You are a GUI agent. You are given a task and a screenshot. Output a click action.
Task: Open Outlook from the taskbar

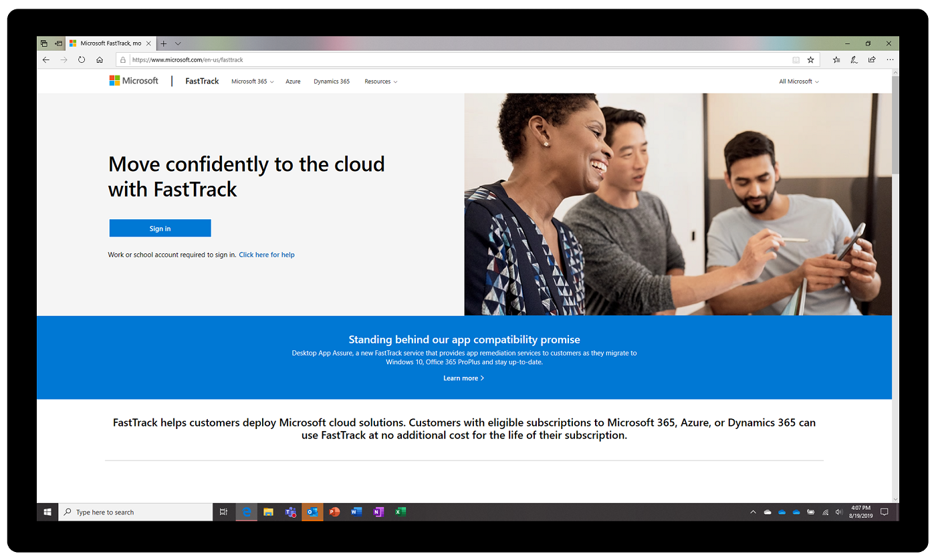coord(312,511)
